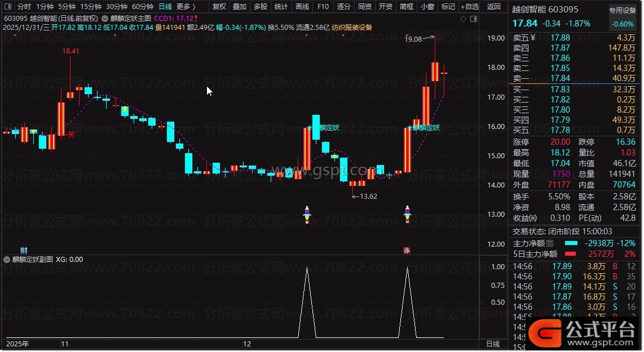Click the 财 finance marker icon on the chart
Image resolution: width=644 pixels, height=352 pixels.
[24, 250]
